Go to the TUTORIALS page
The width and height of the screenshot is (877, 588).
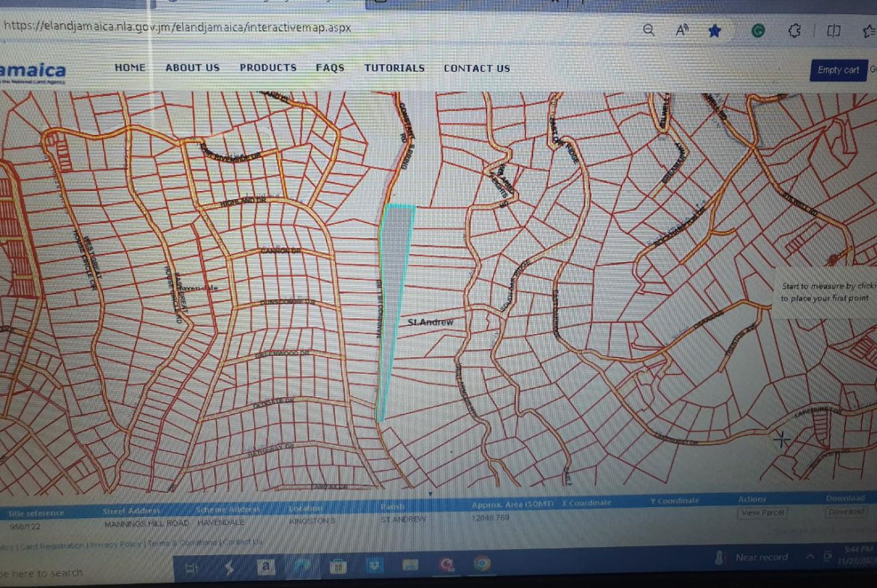[394, 67]
